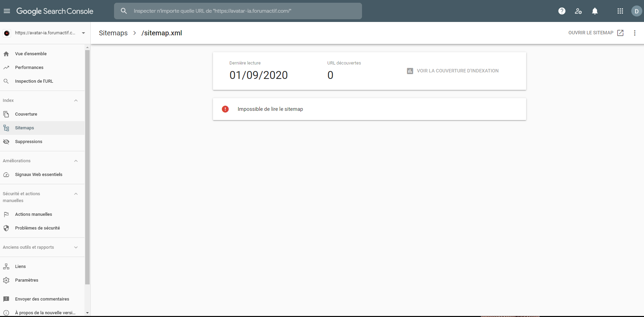The height and width of the screenshot is (317, 644).
Task: Click the magnifier icon for Inspection de l'URL
Action: click(x=6, y=81)
